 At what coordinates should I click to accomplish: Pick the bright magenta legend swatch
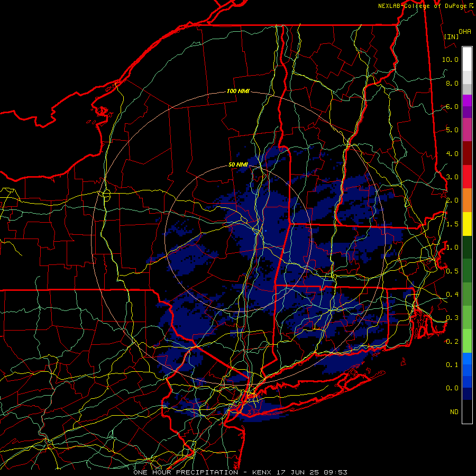tap(467, 100)
